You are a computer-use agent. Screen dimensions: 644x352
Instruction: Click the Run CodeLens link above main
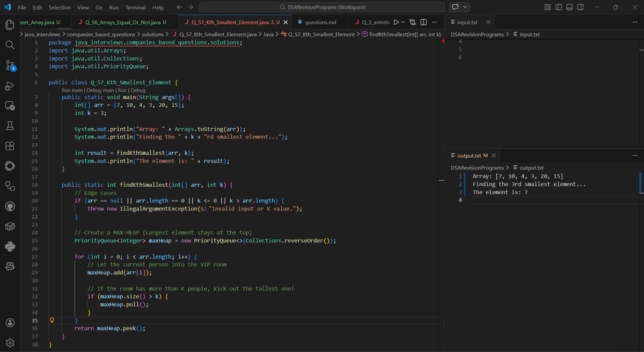tap(122, 90)
